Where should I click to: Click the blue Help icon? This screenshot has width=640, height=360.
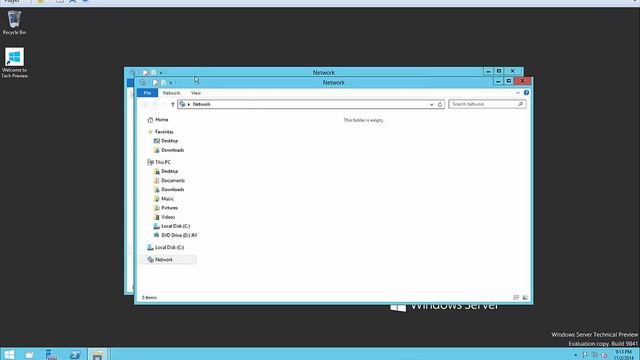(527, 93)
